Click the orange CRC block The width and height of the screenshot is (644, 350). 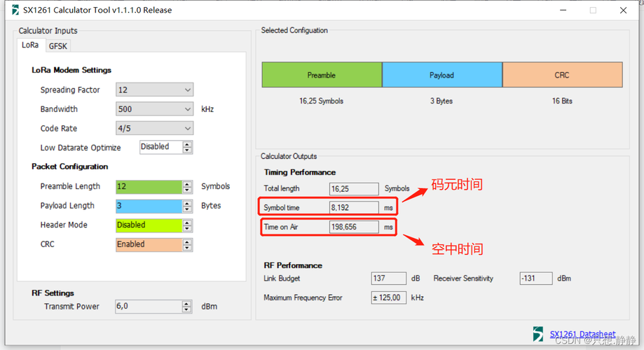(562, 75)
